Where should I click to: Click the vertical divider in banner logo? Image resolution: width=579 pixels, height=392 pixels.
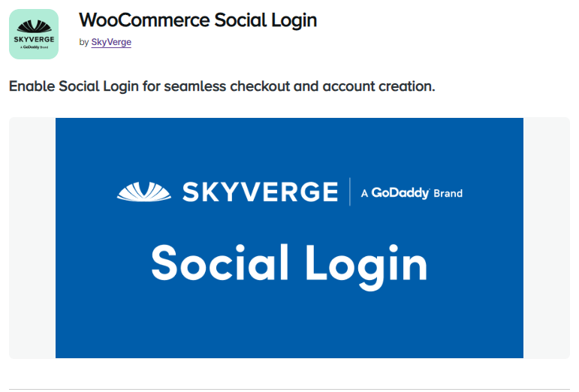click(350, 192)
